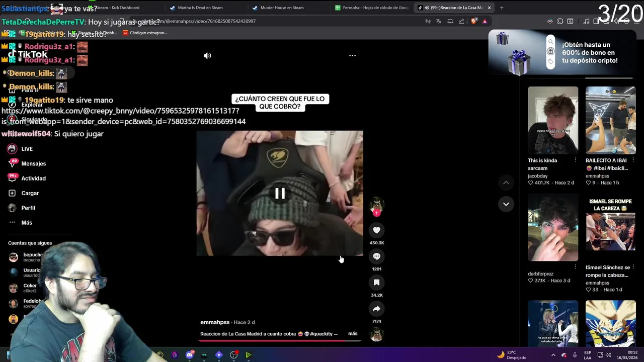This screenshot has height=362, width=644.
Task: Close the 'Reaccion de La Casa' tab
Action: [x=489, y=8]
